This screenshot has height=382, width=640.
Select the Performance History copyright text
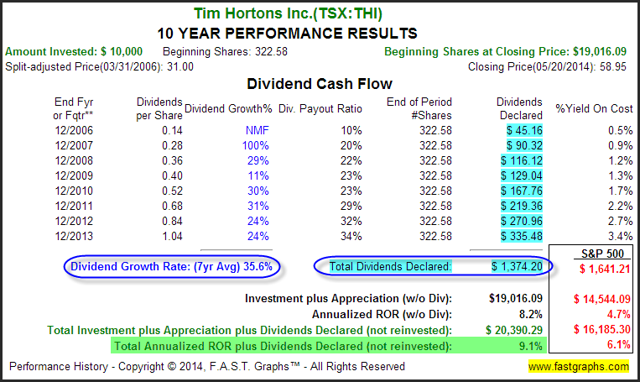(207, 366)
